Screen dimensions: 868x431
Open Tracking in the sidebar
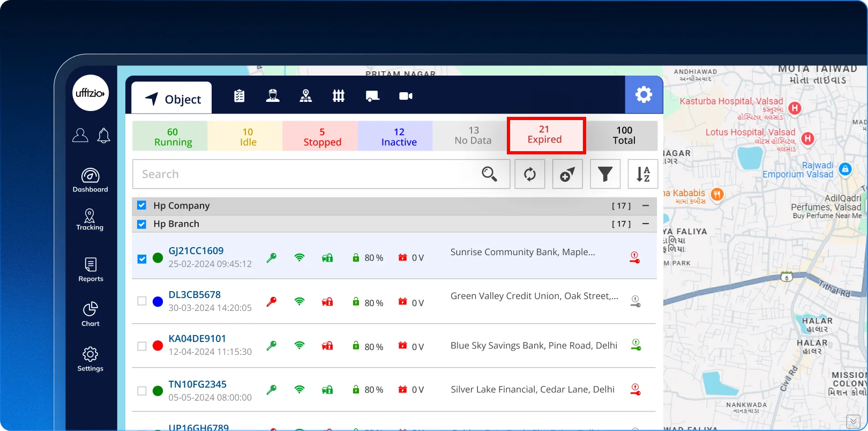coord(90,220)
